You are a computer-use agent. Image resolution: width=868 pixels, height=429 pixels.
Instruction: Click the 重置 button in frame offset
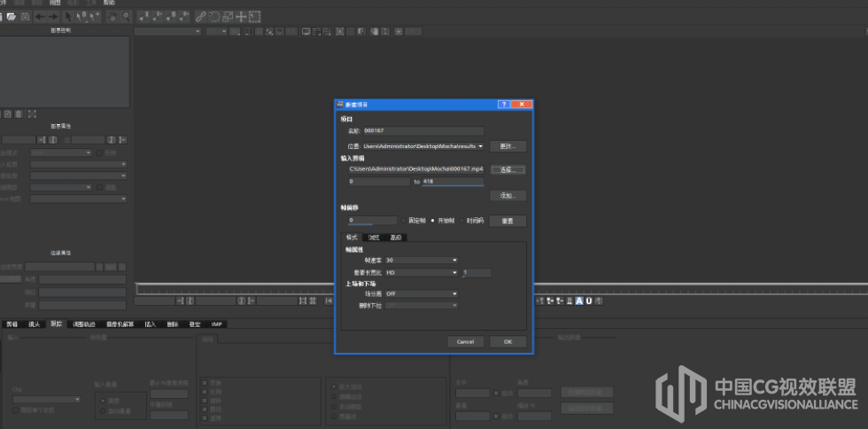tap(508, 221)
